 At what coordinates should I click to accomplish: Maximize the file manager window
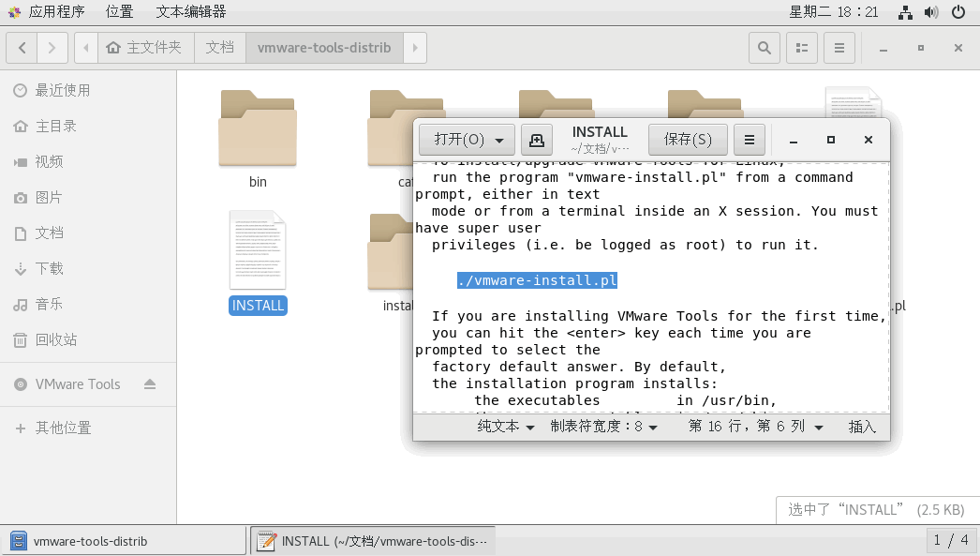pos(921,48)
